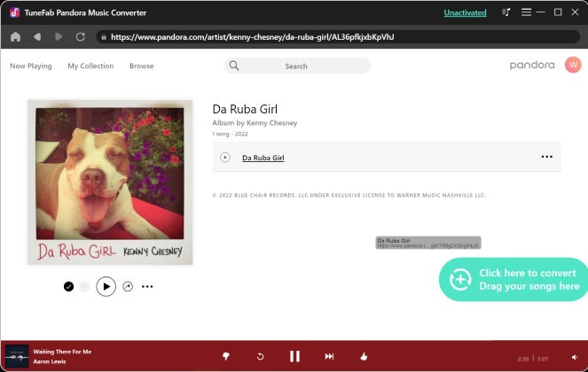This screenshot has height=372, width=588.
Task: Pause the current playback
Action: click(294, 356)
